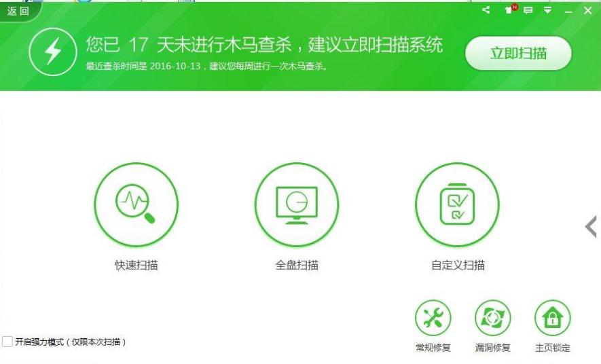Open the 漏洞修复 vulnerability repair tool
The width and height of the screenshot is (601, 364).
(x=492, y=318)
